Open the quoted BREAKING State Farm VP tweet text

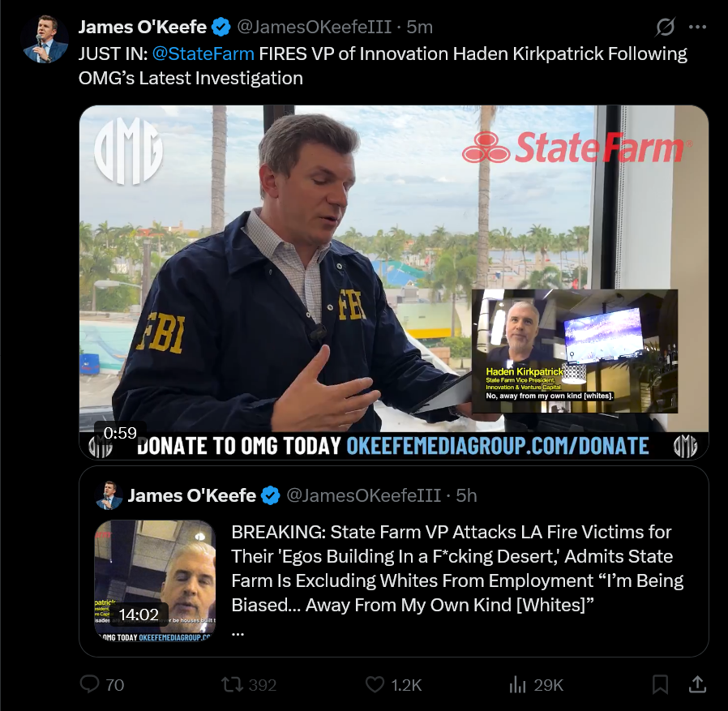point(457,568)
